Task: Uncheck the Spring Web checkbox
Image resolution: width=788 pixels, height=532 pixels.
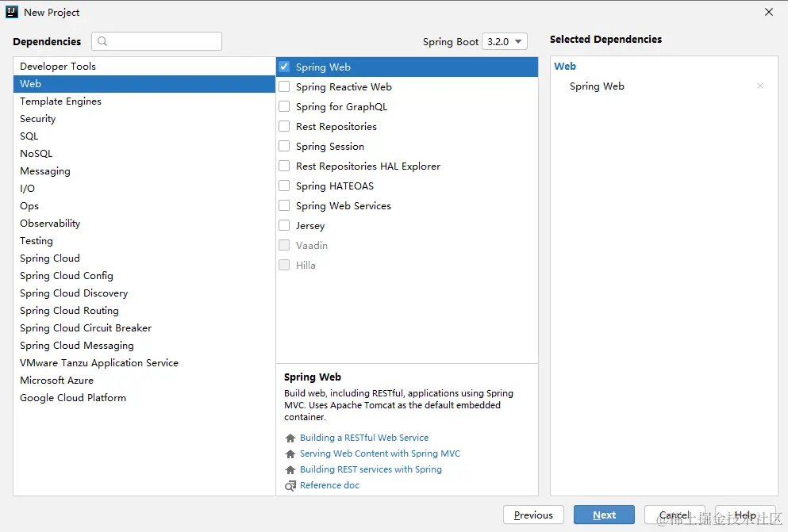Action: click(284, 67)
